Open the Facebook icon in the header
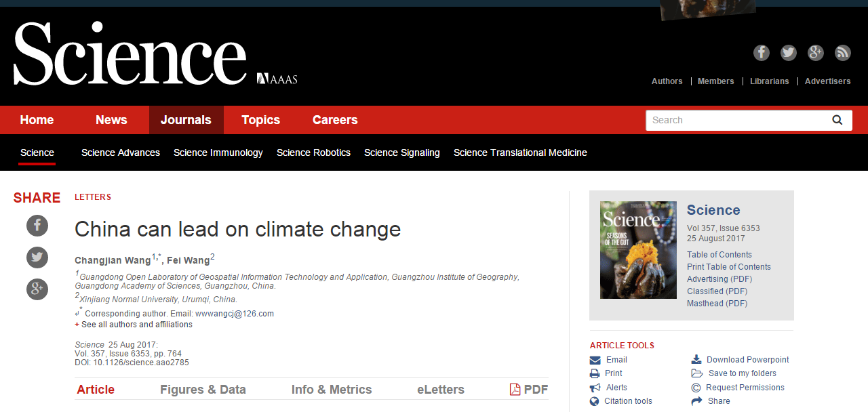 click(x=762, y=53)
